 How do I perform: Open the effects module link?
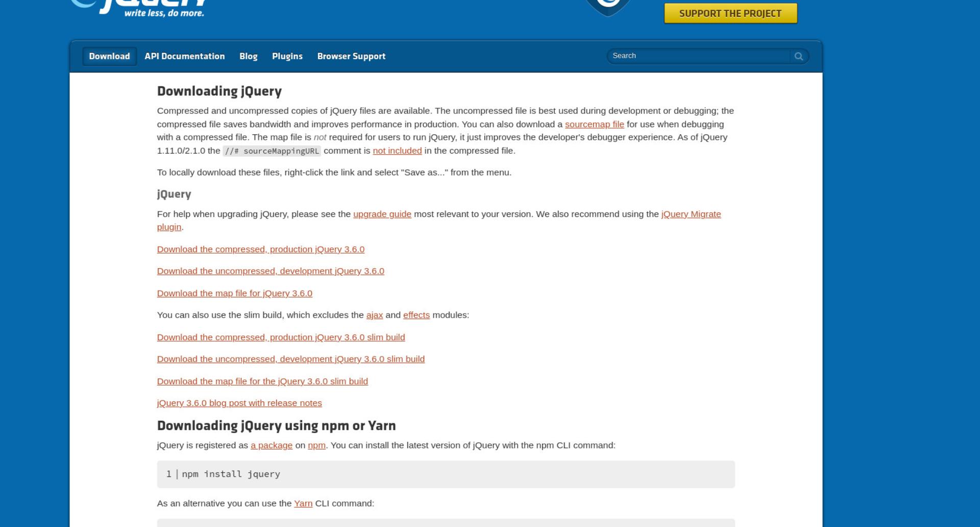416,315
